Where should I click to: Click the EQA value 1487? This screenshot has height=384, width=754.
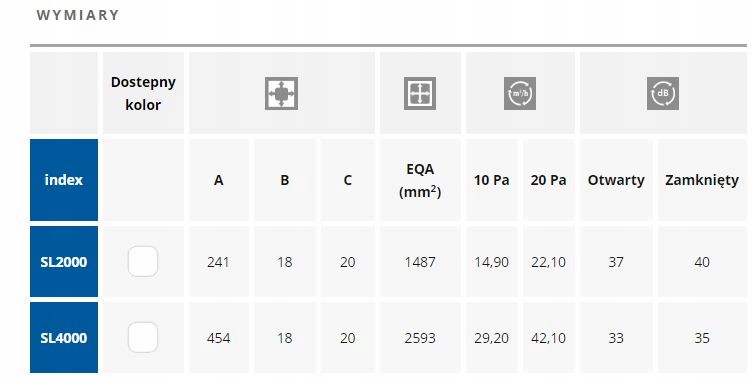pos(420,262)
